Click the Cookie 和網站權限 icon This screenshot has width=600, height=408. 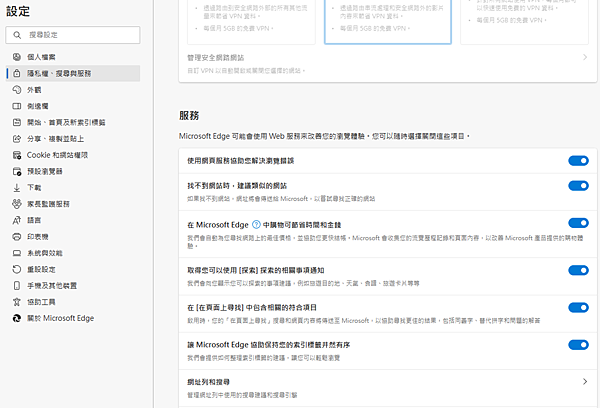click(16, 155)
